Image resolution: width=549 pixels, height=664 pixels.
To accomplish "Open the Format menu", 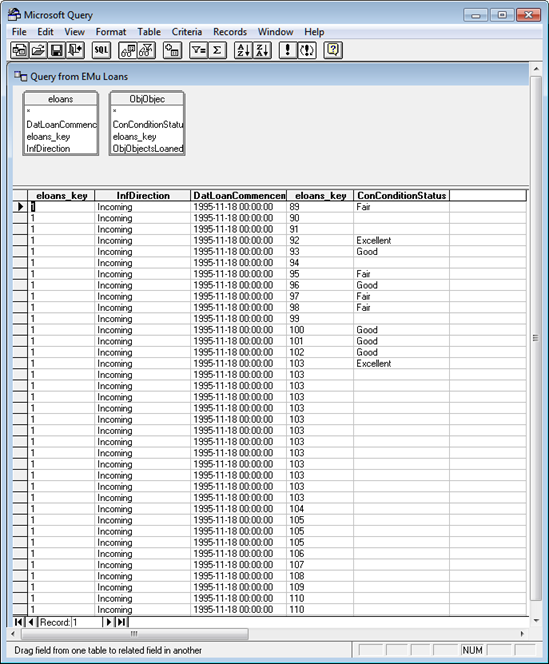I will tap(111, 32).
